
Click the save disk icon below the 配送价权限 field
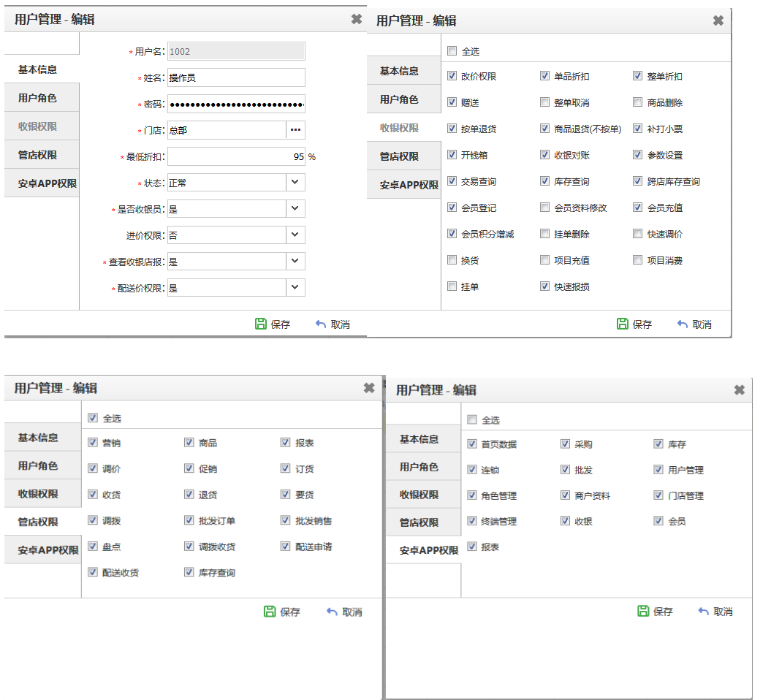pos(261,324)
